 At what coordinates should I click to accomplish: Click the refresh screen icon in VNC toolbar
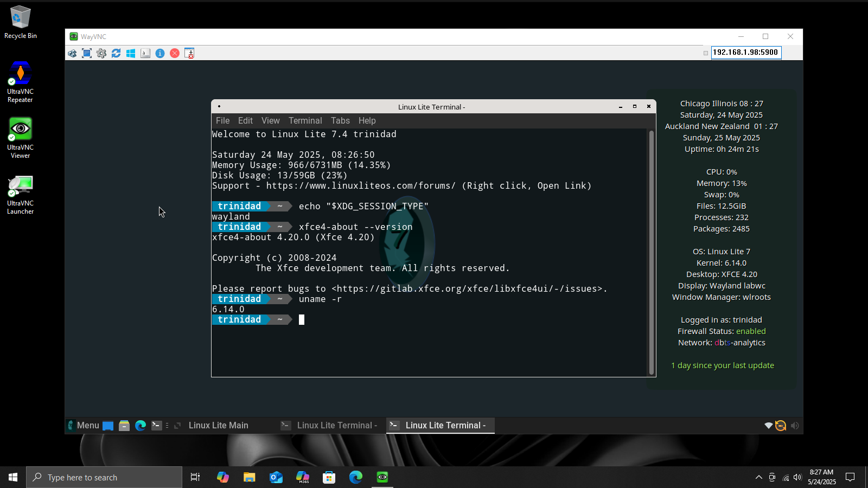pos(116,53)
